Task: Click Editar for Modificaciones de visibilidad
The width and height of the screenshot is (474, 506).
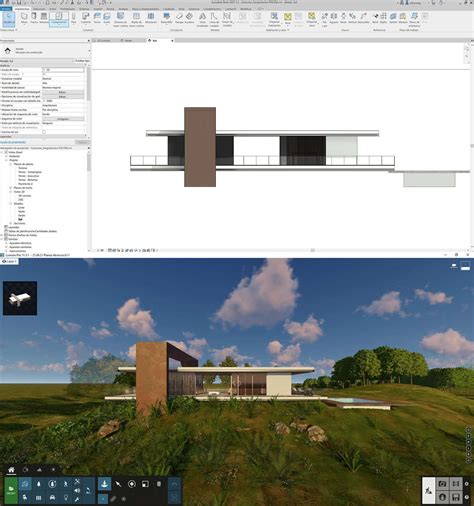Action: (63, 92)
